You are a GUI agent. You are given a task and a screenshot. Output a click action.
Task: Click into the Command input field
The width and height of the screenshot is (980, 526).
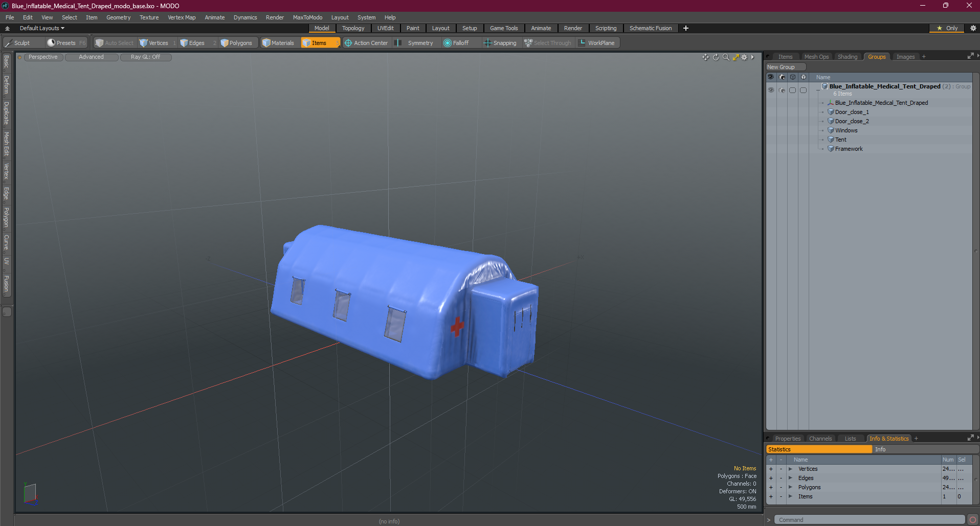869,520
